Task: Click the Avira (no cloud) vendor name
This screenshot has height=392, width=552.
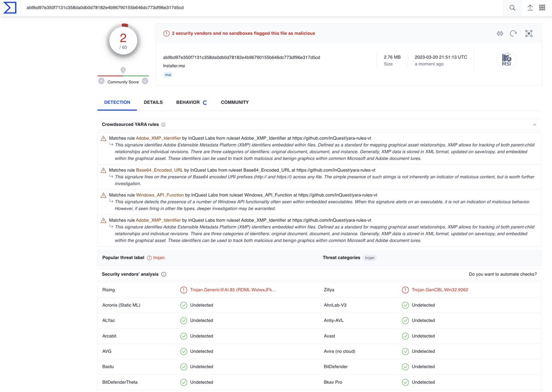Action: (339, 351)
